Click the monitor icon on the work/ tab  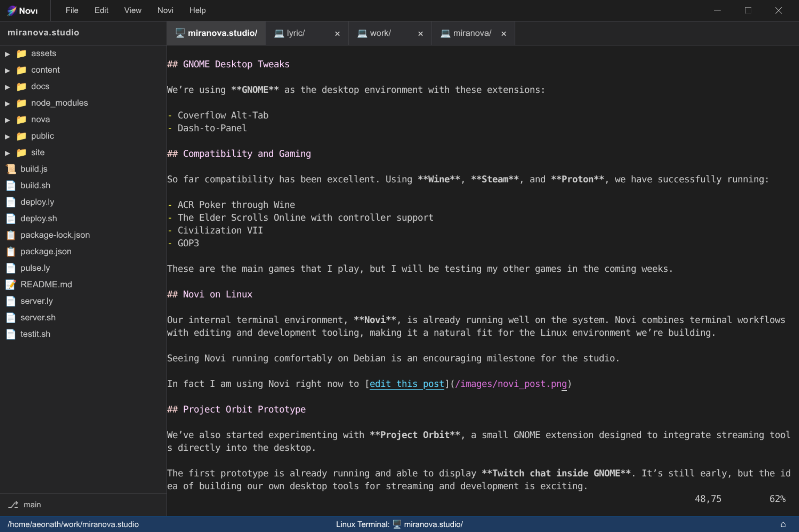362,33
